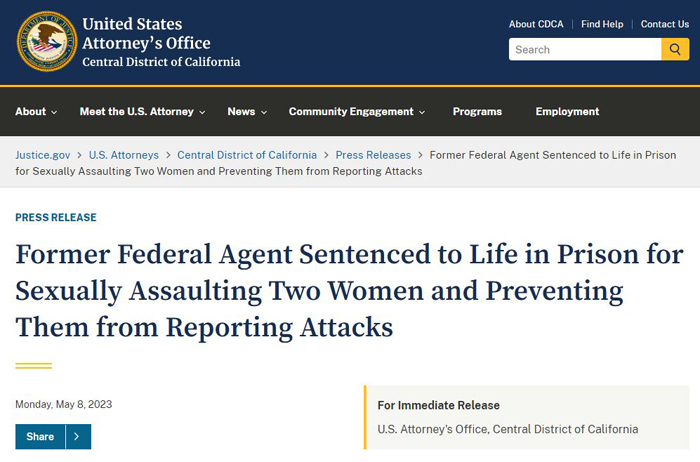The height and width of the screenshot is (462, 700).
Task: Click the yellow magnifying glass search button
Action: pyautogui.click(x=675, y=49)
